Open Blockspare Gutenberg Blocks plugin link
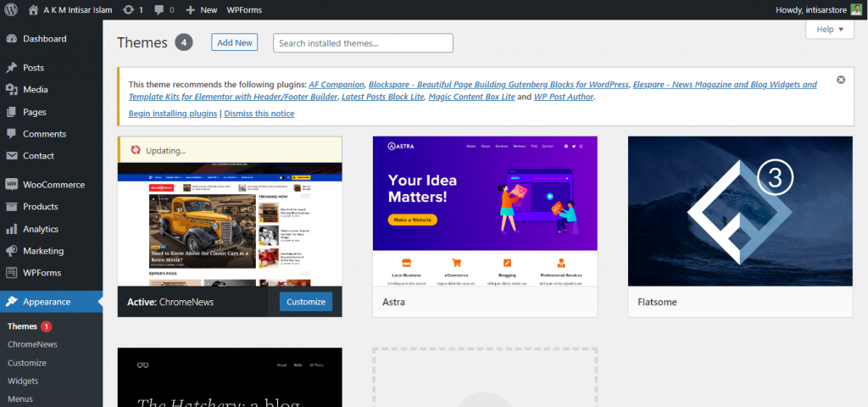 [498, 85]
